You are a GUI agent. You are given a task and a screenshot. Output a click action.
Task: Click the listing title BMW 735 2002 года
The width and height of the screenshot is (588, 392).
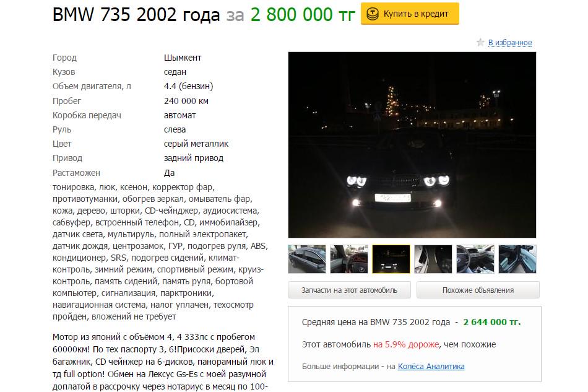(x=136, y=15)
